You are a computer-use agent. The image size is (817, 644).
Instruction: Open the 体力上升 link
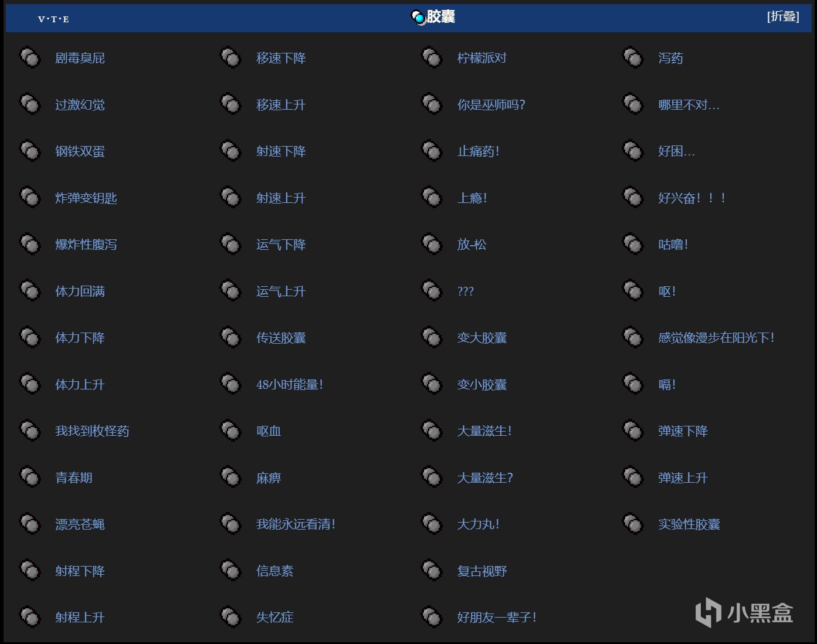pyautogui.click(x=80, y=385)
